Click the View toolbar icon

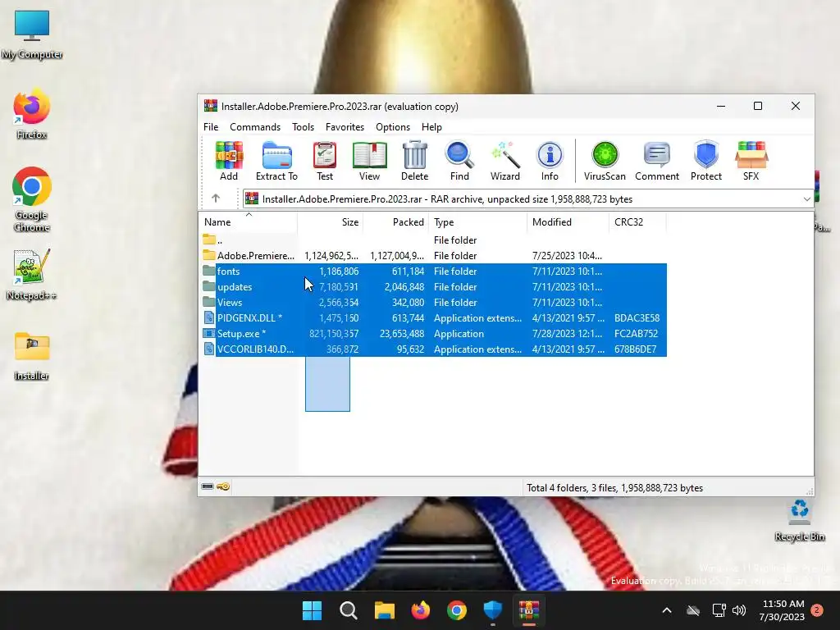tap(369, 161)
